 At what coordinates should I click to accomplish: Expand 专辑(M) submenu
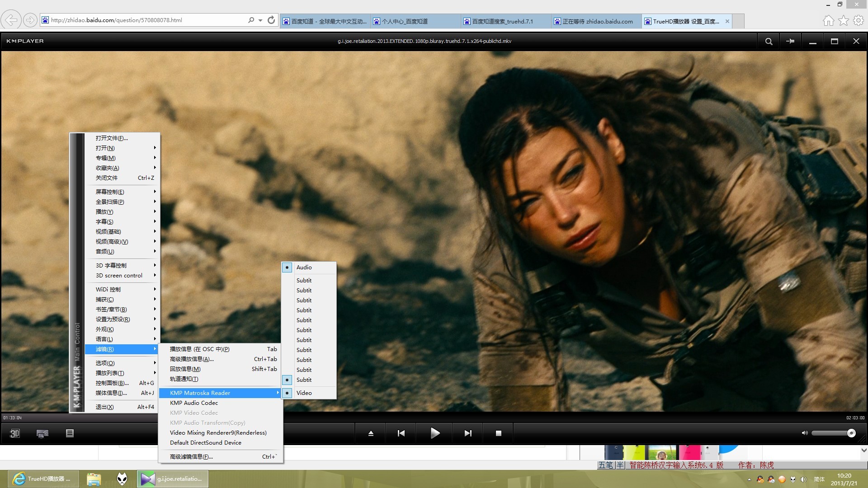coord(122,158)
